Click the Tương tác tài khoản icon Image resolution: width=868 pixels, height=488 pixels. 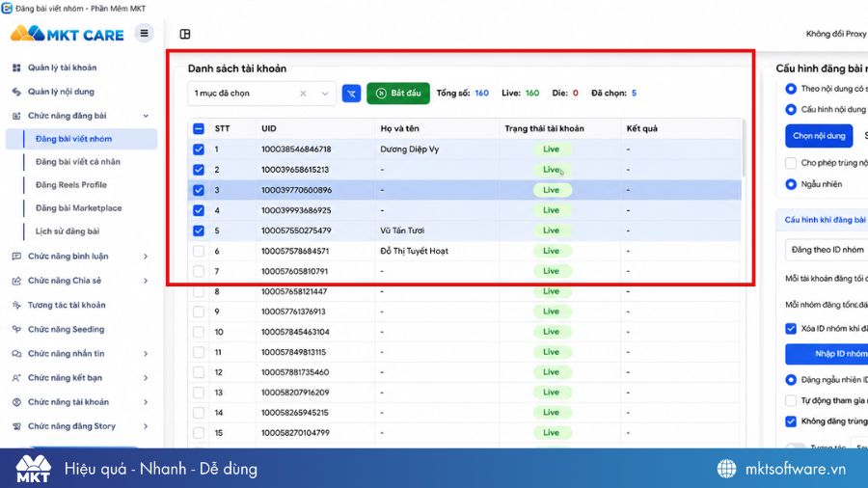[16, 305]
